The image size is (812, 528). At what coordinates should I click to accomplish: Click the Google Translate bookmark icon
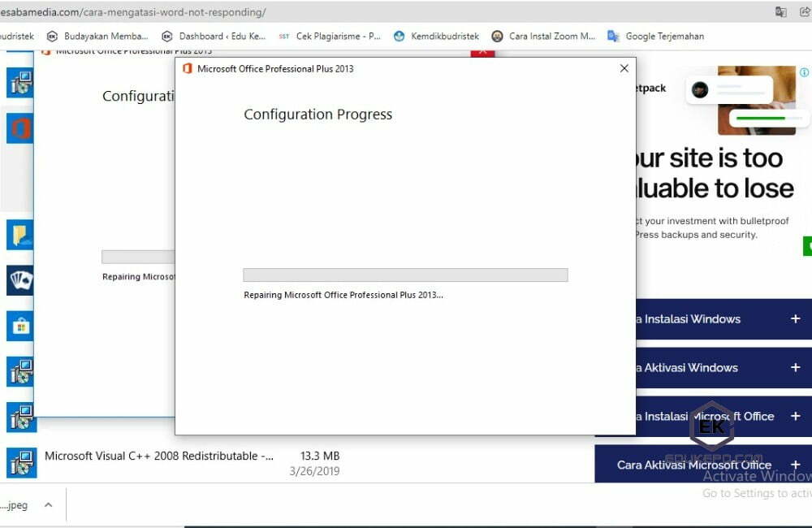click(x=615, y=36)
